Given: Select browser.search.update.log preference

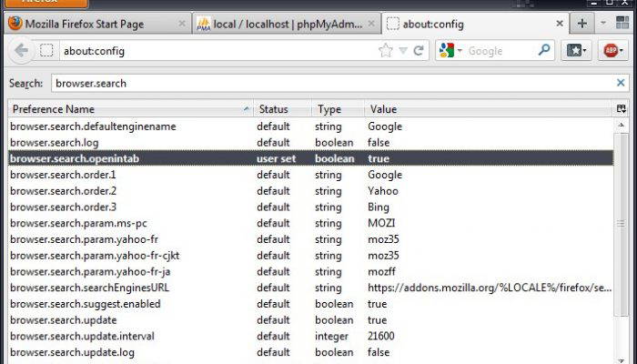Looking at the screenshot, I should pyautogui.click(x=72, y=352).
